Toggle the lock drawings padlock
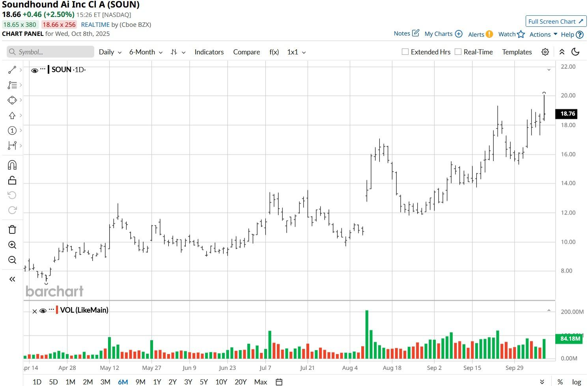588x386 pixels. click(x=12, y=180)
